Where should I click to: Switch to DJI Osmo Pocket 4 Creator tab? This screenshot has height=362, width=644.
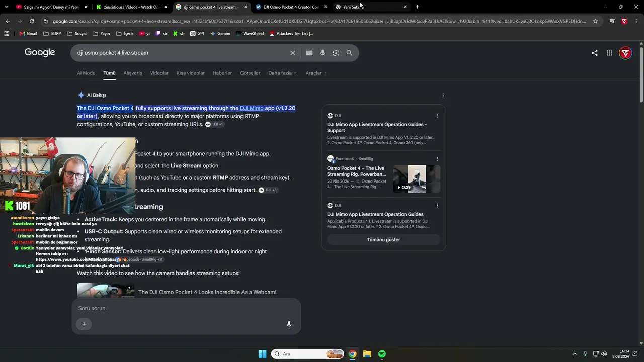pos(291,7)
